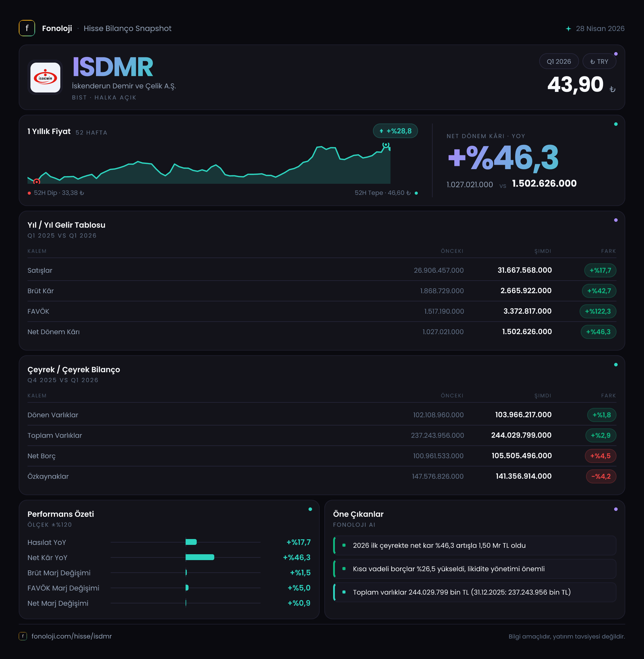This screenshot has width=644, height=659.
Task: Click the teal 52H Tepe marker on chart
Action: (386, 145)
